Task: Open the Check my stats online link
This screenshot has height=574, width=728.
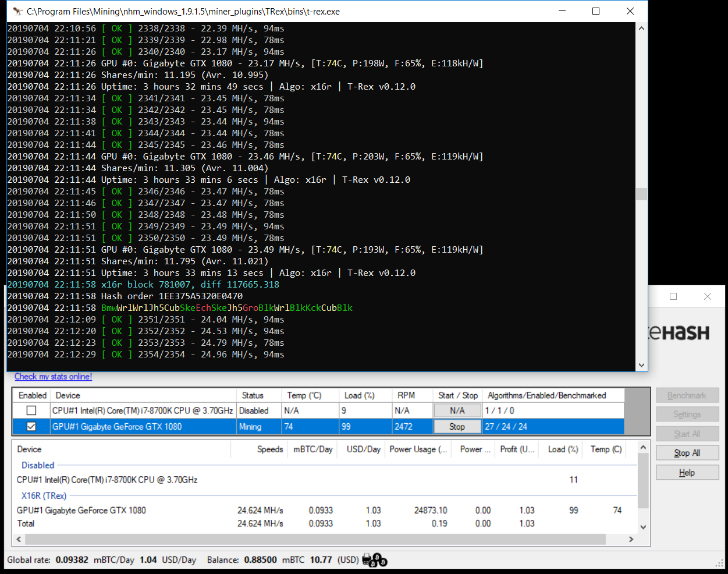Action: [x=52, y=376]
